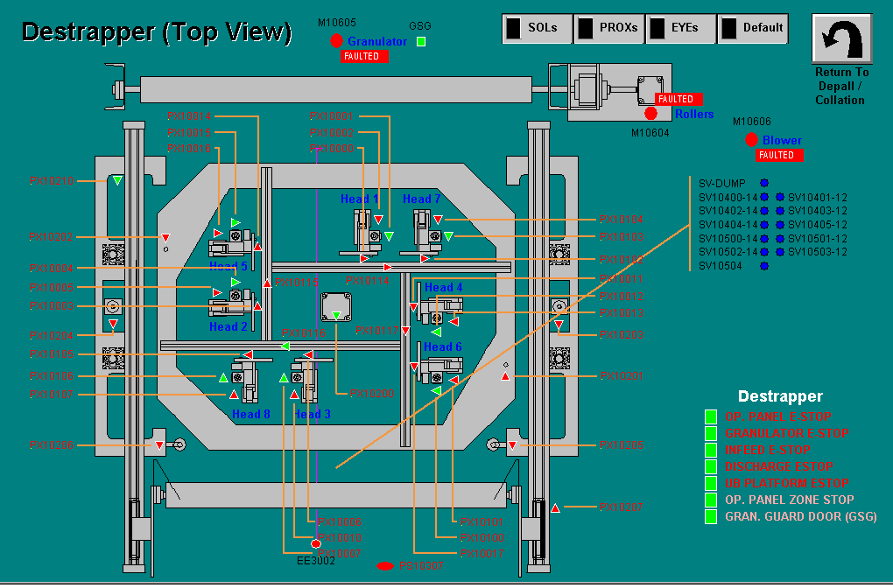The height and width of the screenshot is (588, 893).
Task: Select the red Rollers motor status circle
Action: click(650, 114)
